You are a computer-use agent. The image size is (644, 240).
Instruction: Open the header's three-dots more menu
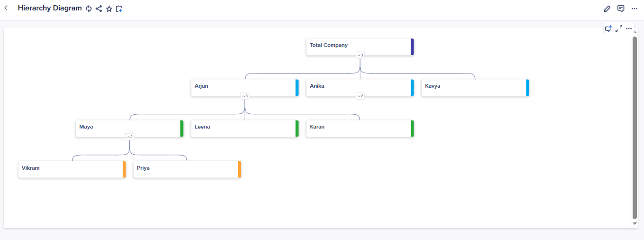pyautogui.click(x=635, y=9)
